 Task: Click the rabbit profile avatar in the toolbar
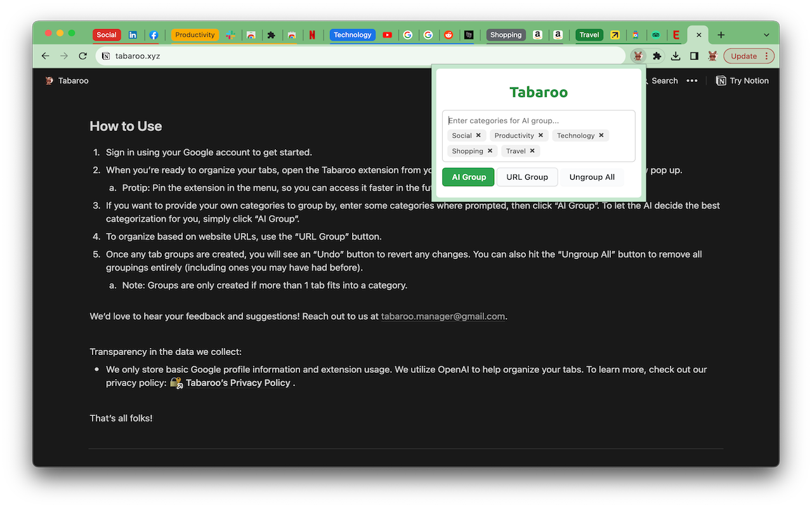click(x=712, y=56)
